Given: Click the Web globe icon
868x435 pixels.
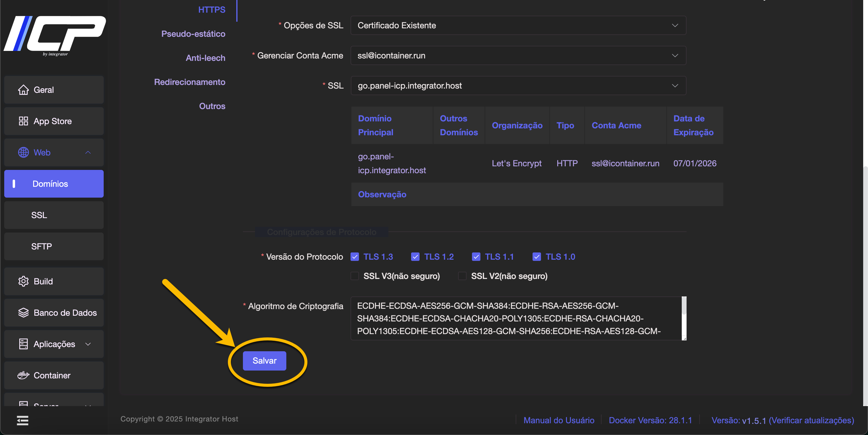Looking at the screenshot, I should 23,152.
